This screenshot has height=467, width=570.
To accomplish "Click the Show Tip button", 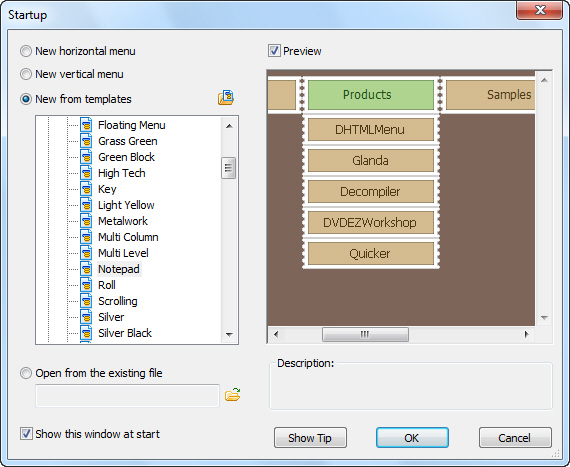I will pyautogui.click(x=310, y=438).
